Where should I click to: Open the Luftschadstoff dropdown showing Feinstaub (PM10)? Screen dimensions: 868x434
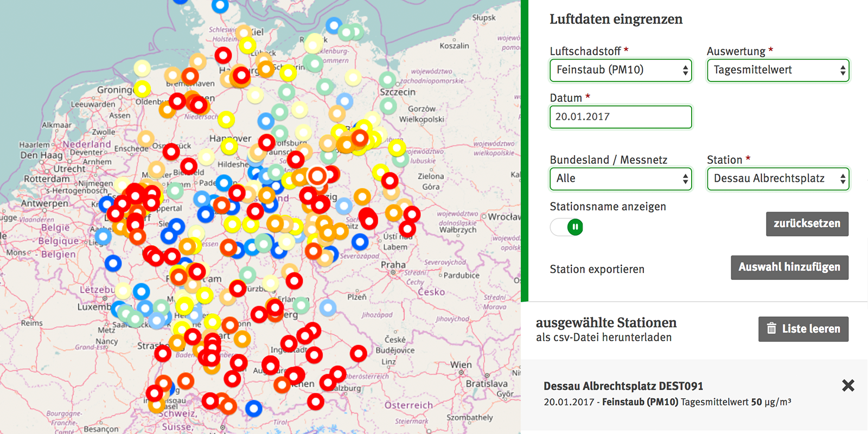(621, 71)
